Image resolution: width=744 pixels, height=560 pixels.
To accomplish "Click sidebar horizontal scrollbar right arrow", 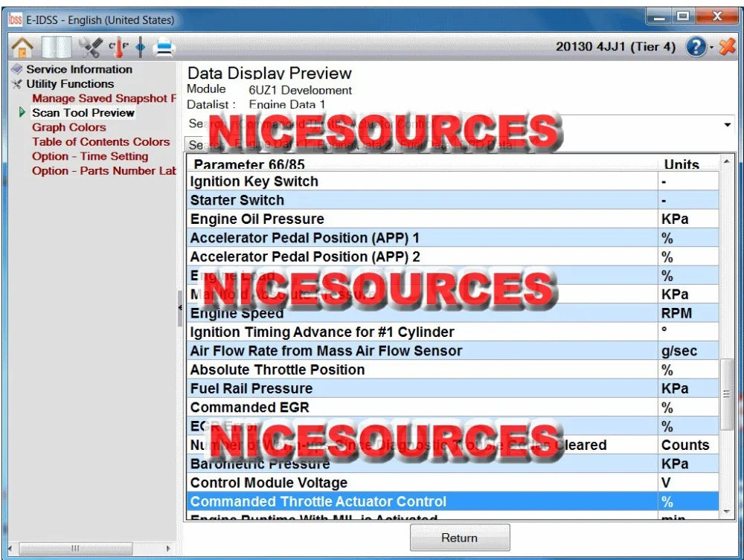I will click(x=168, y=549).
